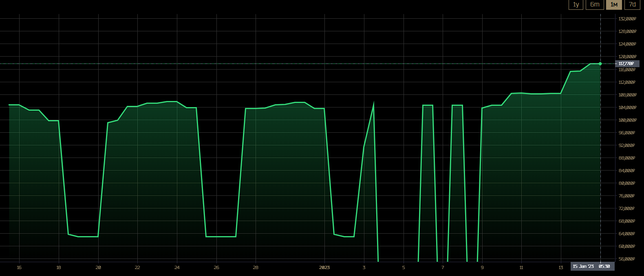The height and width of the screenshot is (276, 644).
Task: Select date 16 on the x-axis
Action: point(19,267)
